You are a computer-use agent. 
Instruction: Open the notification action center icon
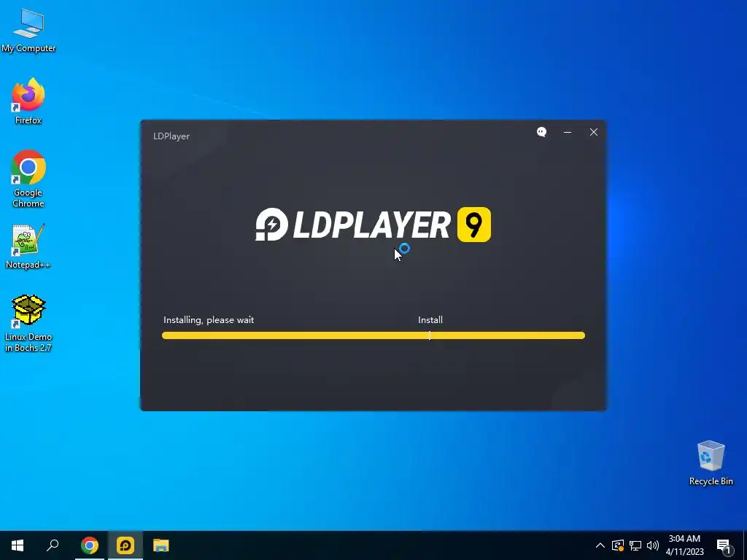(x=724, y=546)
